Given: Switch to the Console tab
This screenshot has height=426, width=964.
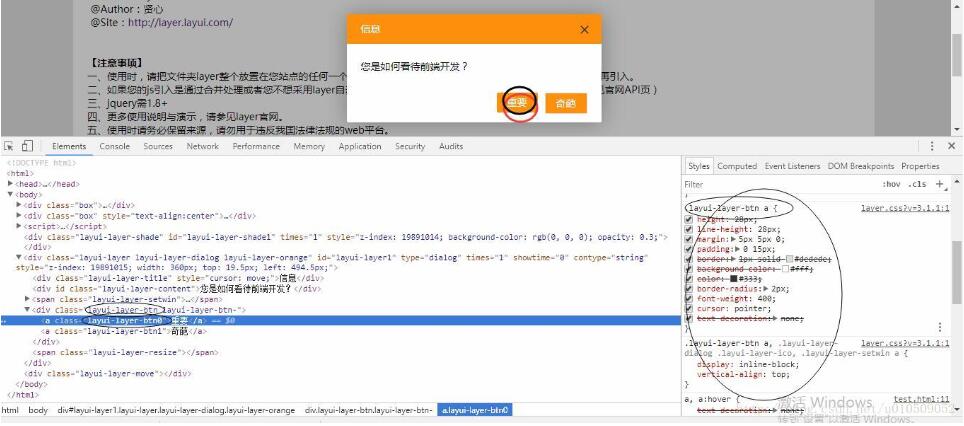Looking at the screenshot, I should point(114,146).
